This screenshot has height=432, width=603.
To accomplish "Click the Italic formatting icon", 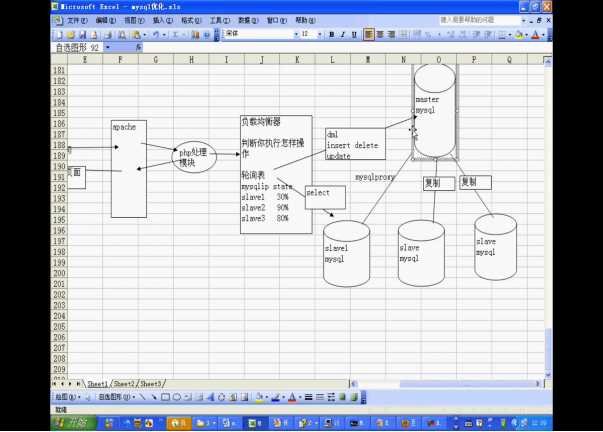I will tap(342, 34).
